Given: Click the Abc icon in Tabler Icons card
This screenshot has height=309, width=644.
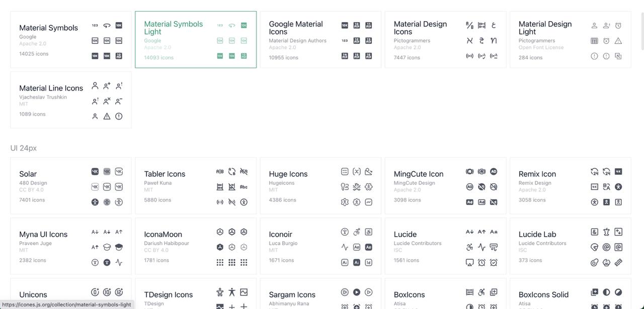Looking at the screenshot, I should 244,187.
